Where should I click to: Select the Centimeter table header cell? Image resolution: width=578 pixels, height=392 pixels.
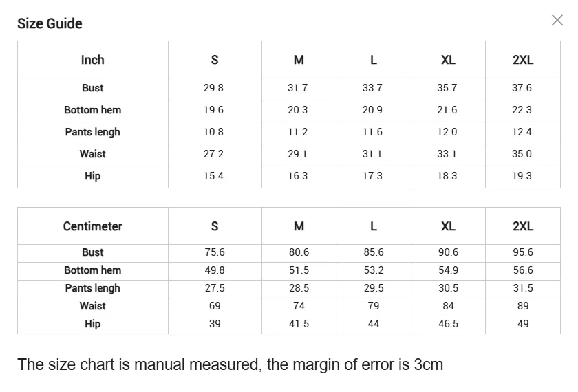pyautogui.click(x=92, y=226)
